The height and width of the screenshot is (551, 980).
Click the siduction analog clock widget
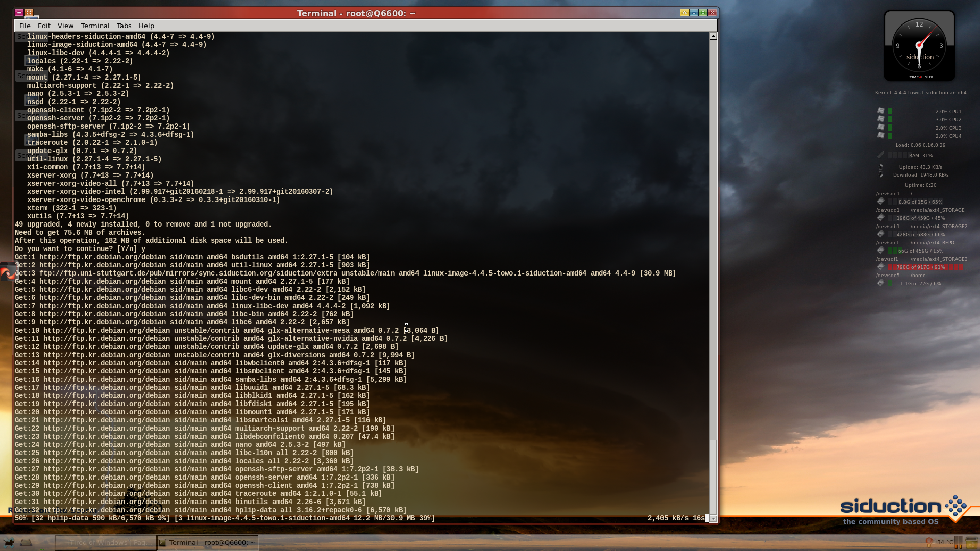[919, 46]
